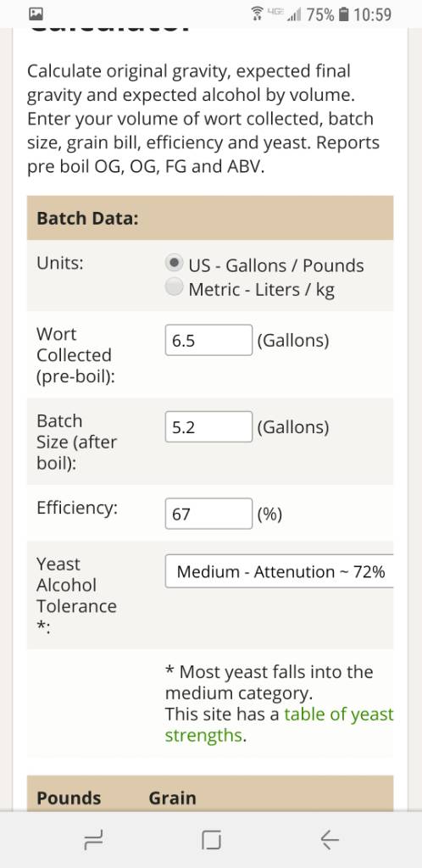Tap the Wi-Fi signal status icon
The width and height of the screenshot is (422, 868).
(x=257, y=14)
